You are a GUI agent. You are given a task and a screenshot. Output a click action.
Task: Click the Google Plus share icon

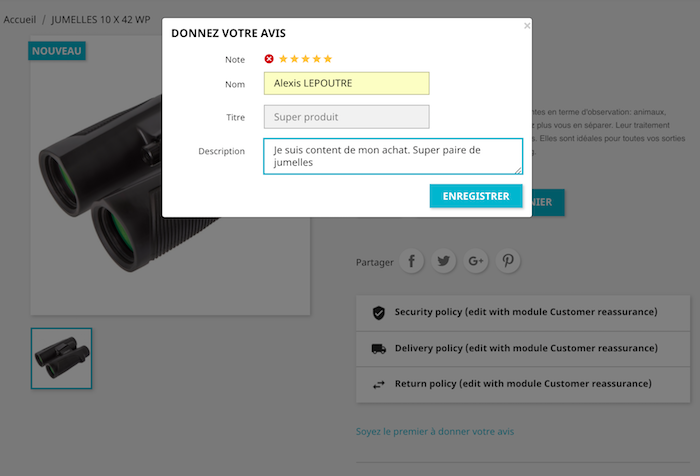[x=476, y=262]
